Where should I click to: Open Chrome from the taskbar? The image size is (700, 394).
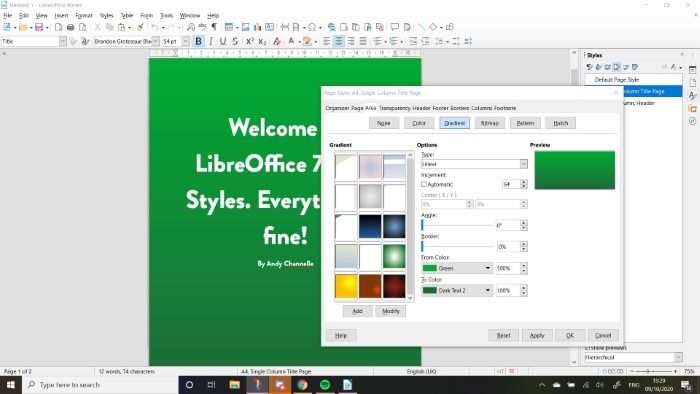[302, 385]
